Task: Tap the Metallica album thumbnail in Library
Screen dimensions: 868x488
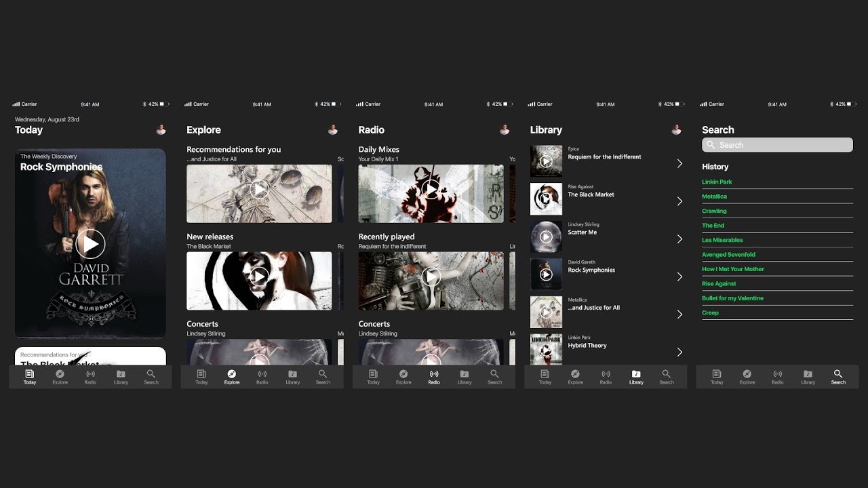Action: pyautogui.click(x=546, y=312)
